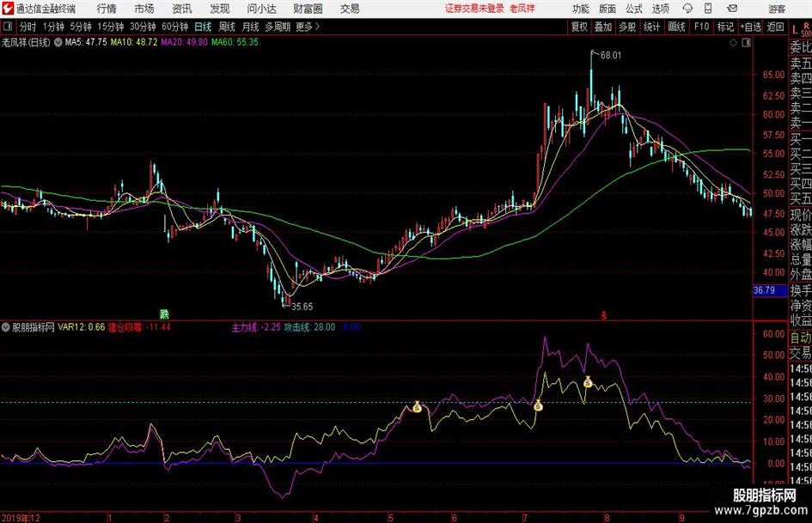Click the diamond icon above the chart
This screenshot has width=812, height=523.
click(x=733, y=43)
